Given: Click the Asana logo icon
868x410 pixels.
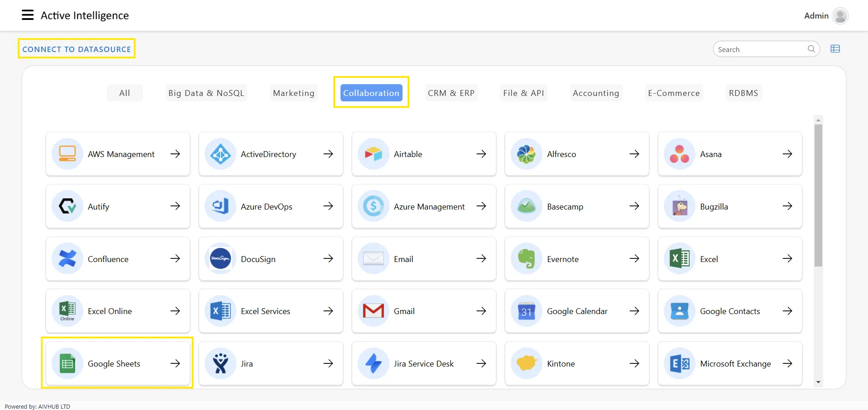Looking at the screenshot, I should [680, 154].
